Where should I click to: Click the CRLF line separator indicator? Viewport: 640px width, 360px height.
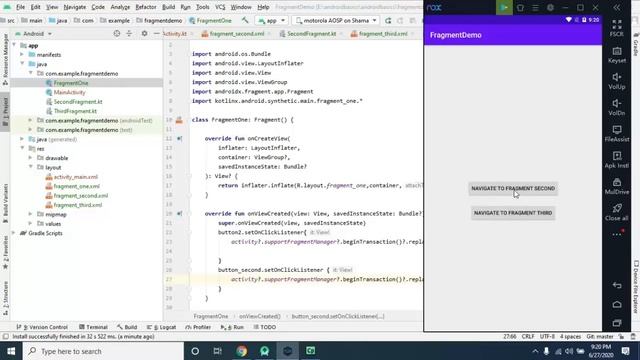pyautogui.click(x=528, y=337)
